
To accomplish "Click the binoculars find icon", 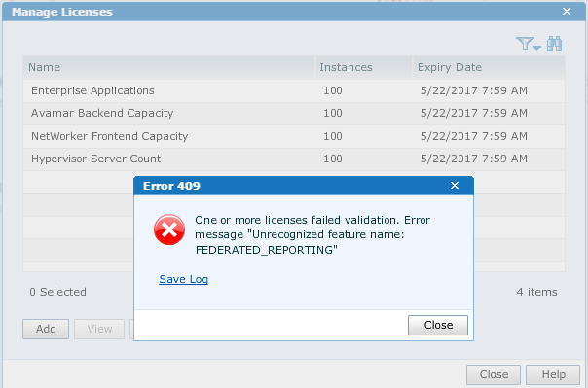I will click(554, 44).
